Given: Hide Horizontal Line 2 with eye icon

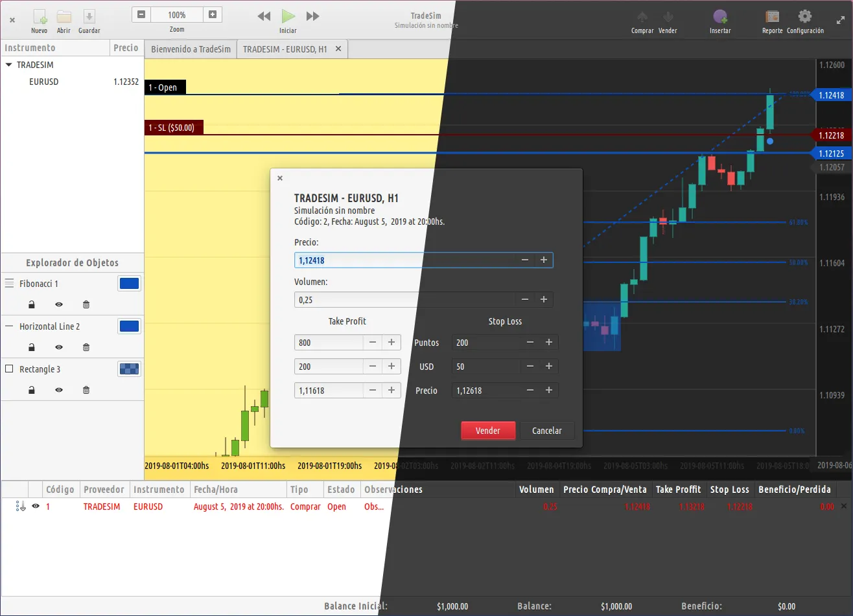Looking at the screenshot, I should coord(59,347).
